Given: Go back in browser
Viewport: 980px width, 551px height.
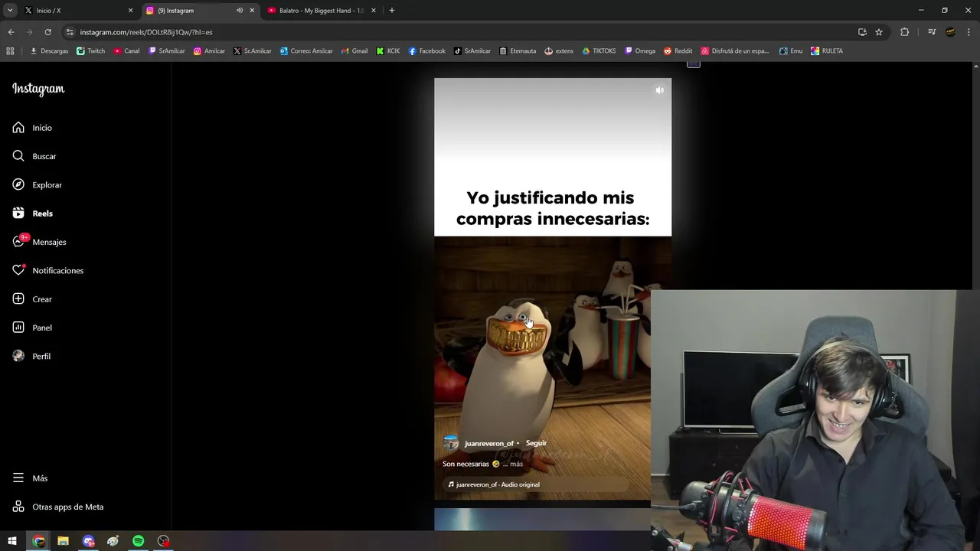Looking at the screenshot, I should 11,32.
